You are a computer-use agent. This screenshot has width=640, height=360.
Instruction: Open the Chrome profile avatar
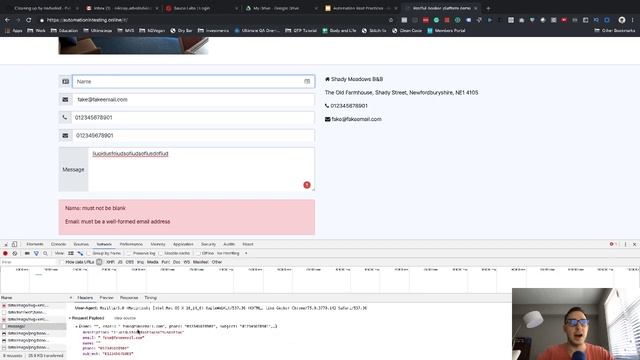point(622,20)
